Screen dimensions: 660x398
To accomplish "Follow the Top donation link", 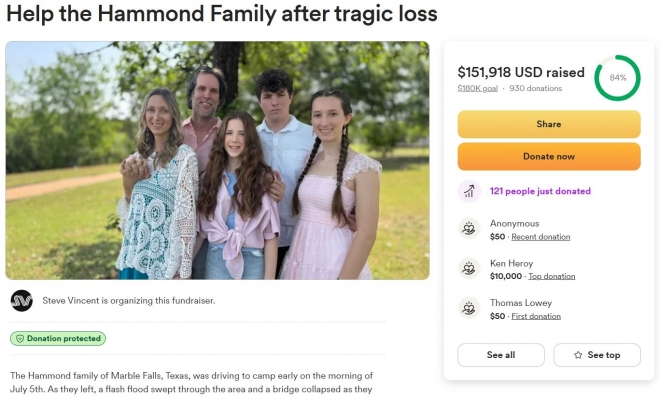I will 551,276.
